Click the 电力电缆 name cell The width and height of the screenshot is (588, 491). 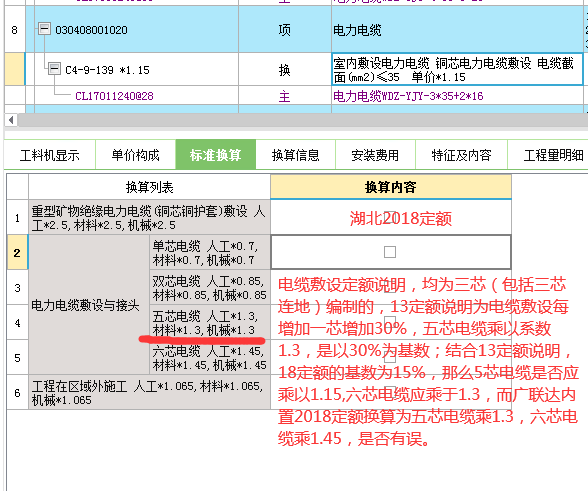point(457,29)
